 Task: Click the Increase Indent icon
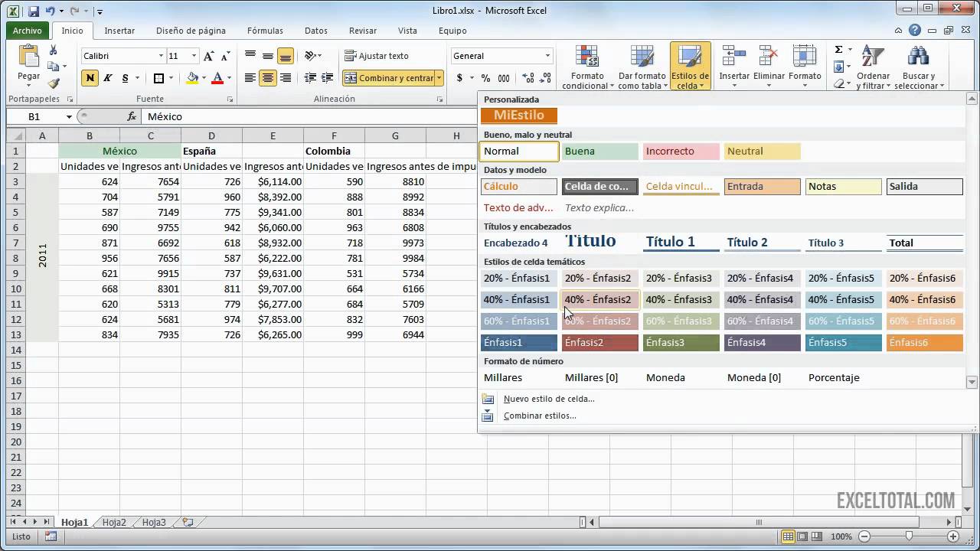328,78
